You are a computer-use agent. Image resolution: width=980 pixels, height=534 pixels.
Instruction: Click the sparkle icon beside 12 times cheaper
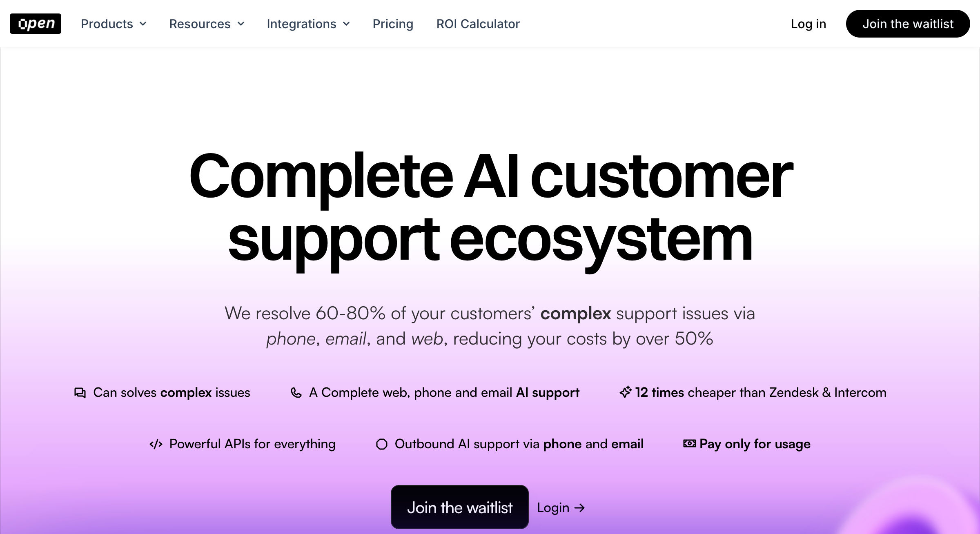(626, 392)
